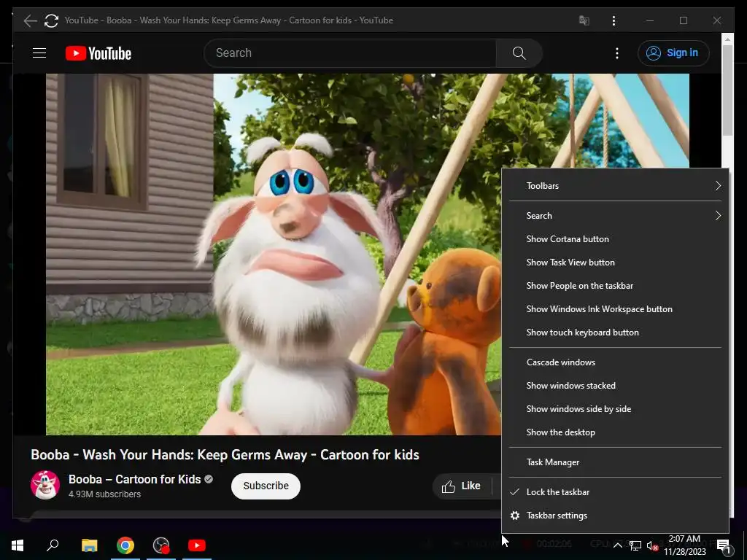Click the video title text
The height and width of the screenshot is (560, 747).
tap(225, 455)
